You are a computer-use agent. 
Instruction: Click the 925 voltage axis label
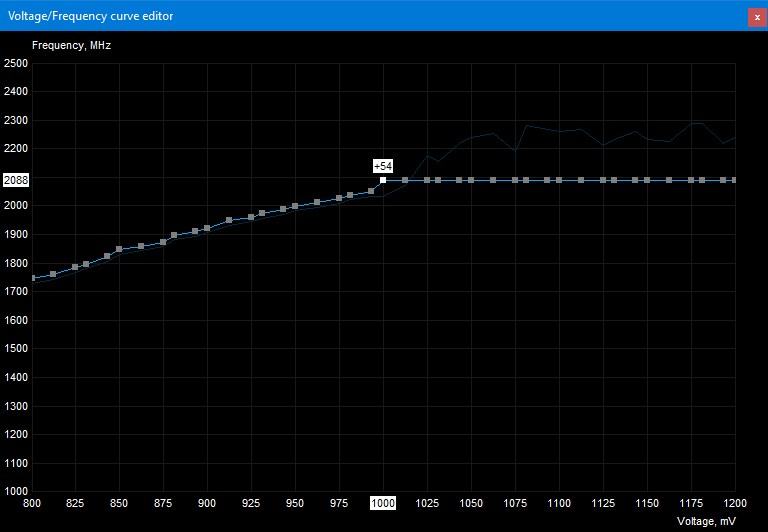251,503
